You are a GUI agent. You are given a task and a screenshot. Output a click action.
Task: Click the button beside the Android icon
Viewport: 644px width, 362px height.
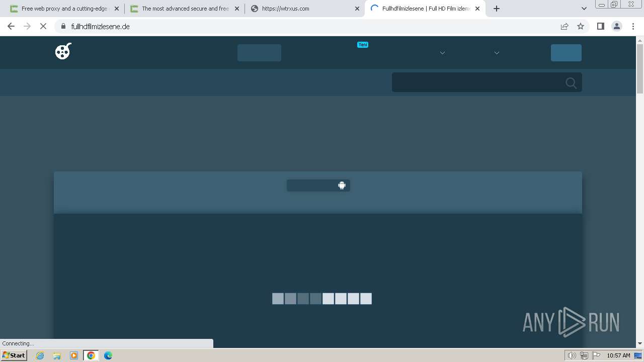[318, 186]
